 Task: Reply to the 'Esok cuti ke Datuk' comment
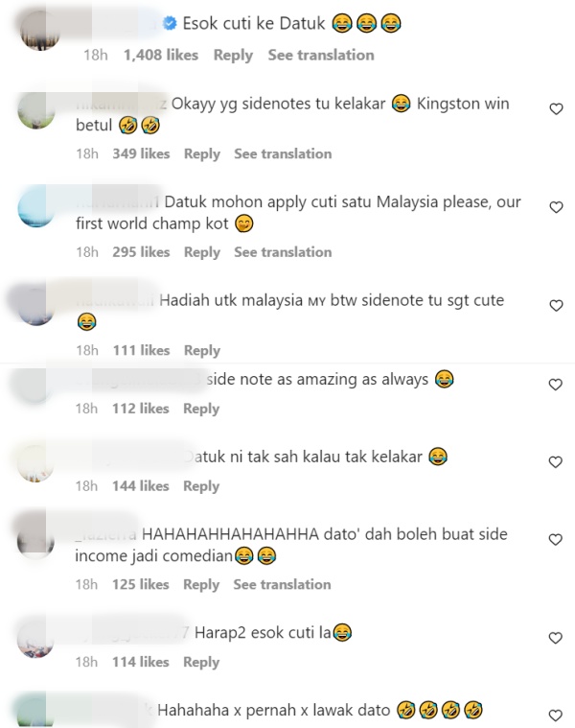[233, 56]
